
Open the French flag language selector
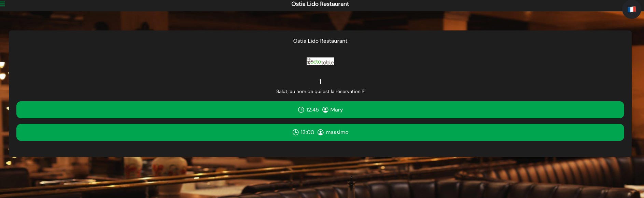tap(631, 9)
